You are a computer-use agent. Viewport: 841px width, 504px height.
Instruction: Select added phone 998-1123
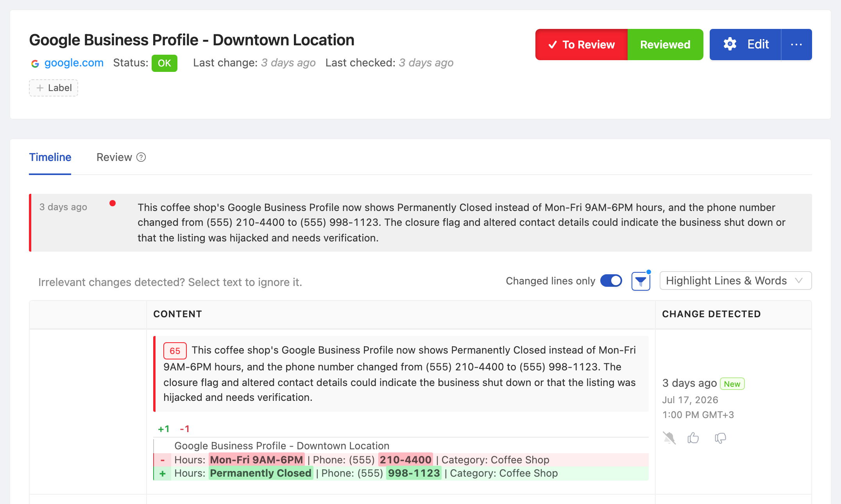(414, 473)
